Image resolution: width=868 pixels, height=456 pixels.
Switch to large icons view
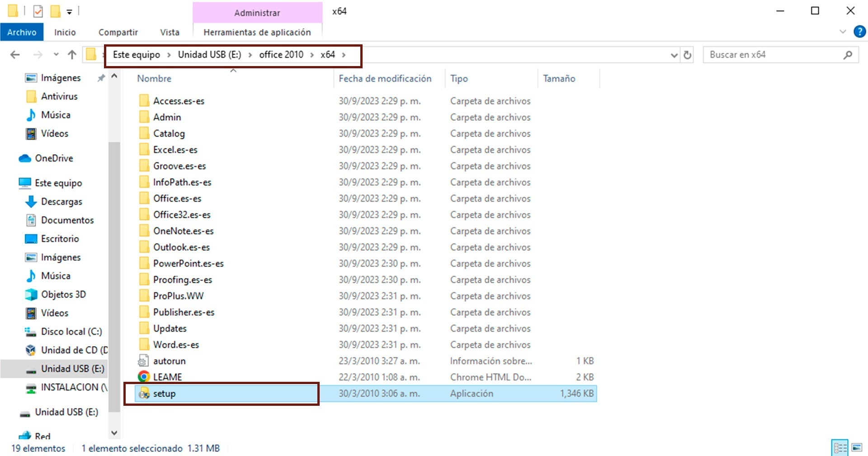[857, 448]
